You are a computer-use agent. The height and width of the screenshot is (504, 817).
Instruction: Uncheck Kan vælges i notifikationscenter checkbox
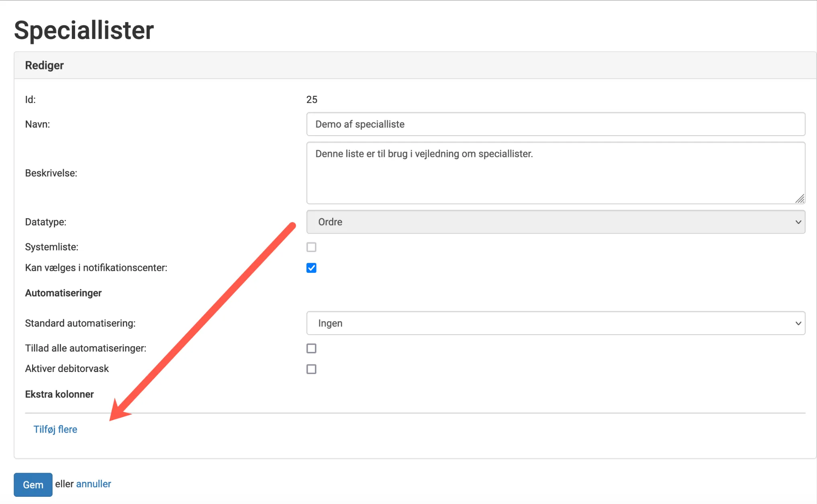[x=311, y=268]
